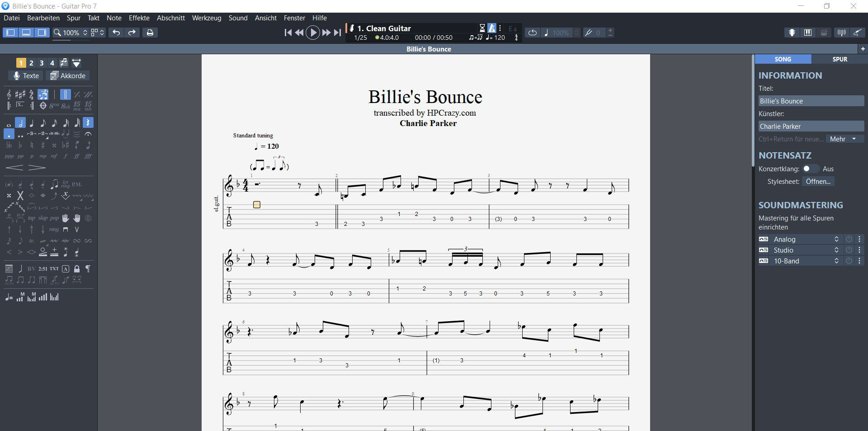Redo the last action

tap(132, 33)
